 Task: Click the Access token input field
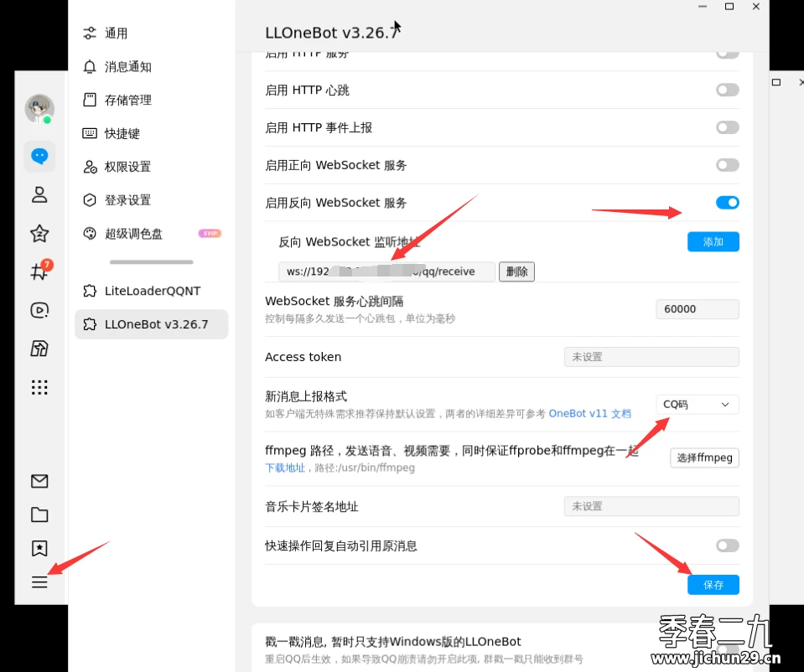[651, 356]
